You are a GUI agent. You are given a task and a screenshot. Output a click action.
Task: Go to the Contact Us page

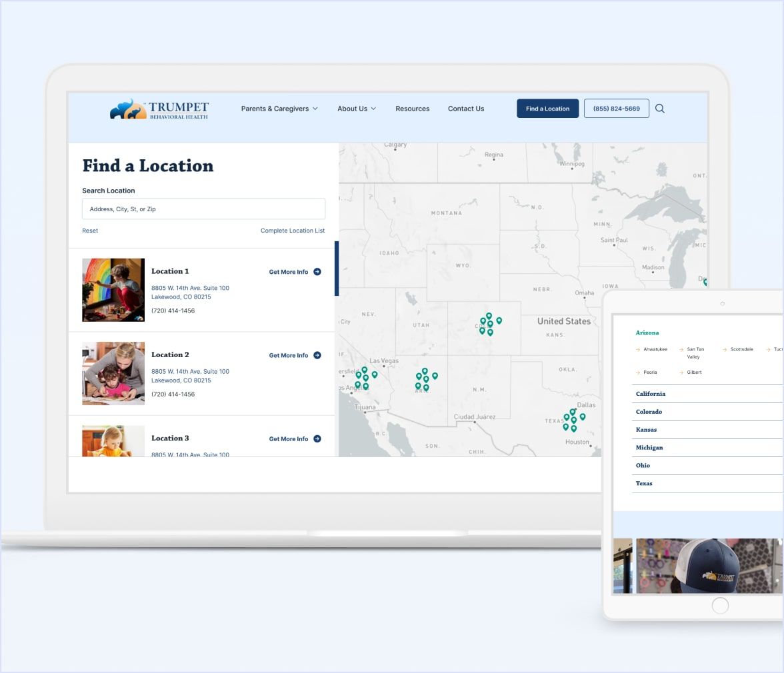[466, 109]
